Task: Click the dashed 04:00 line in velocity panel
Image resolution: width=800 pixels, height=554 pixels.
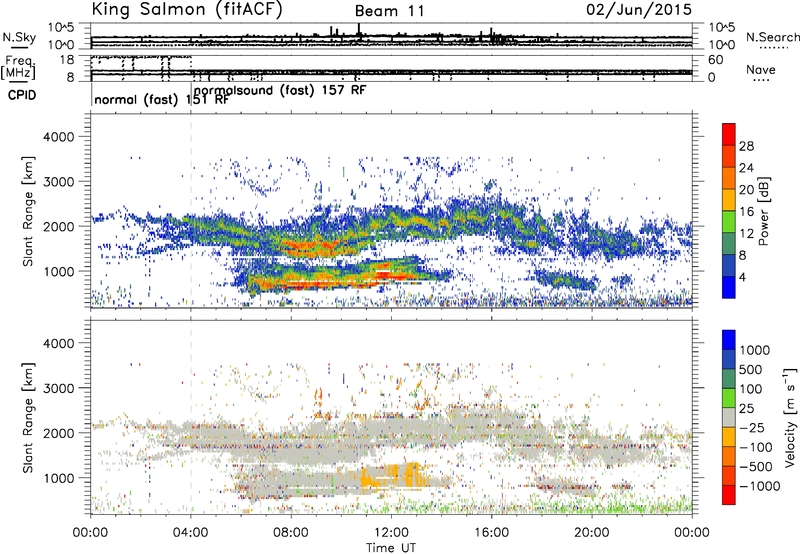Action: pyautogui.click(x=191, y=417)
